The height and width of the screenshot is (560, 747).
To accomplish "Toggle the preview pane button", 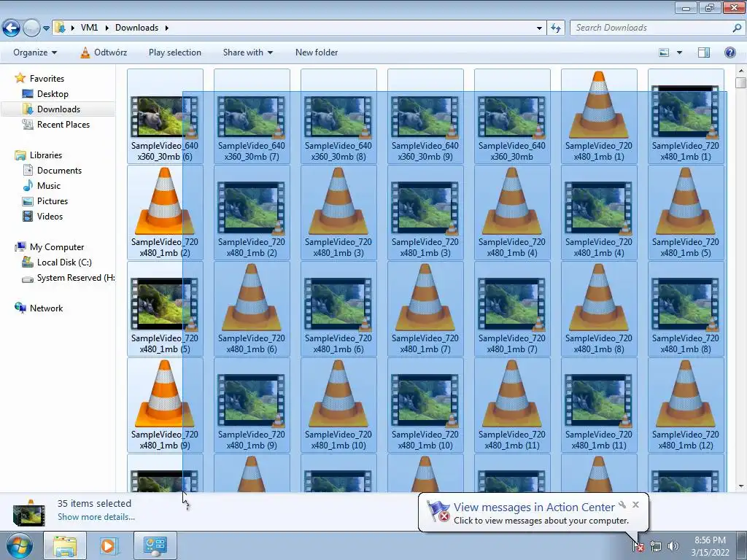I will [704, 52].
